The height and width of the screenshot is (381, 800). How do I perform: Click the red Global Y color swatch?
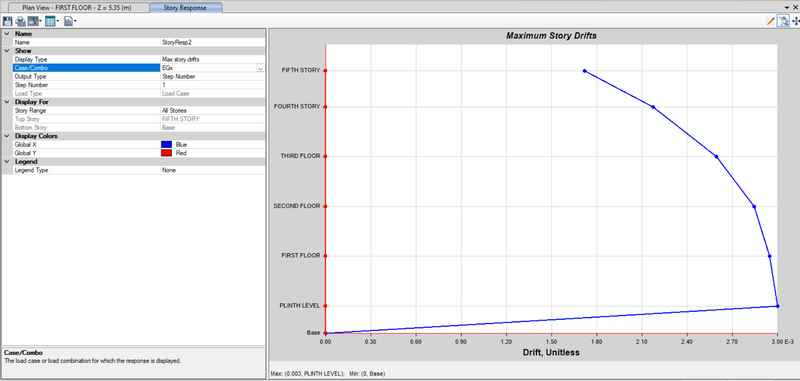(x=166, y=153)
